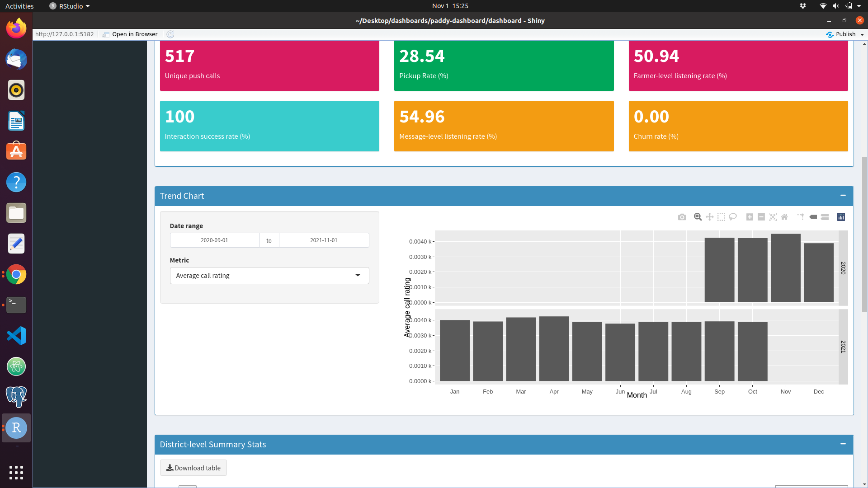
Task: Open the Plotly logo link
Action: (841, 217)
